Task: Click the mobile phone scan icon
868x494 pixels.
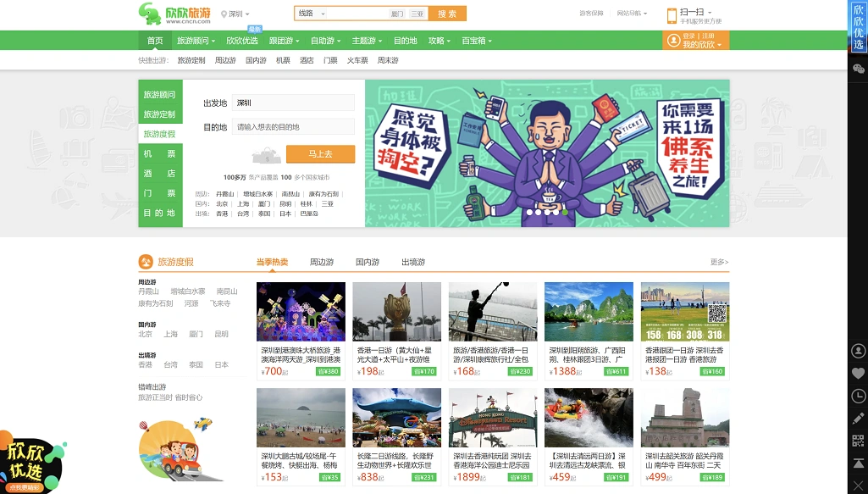Action: click(672, 14)
